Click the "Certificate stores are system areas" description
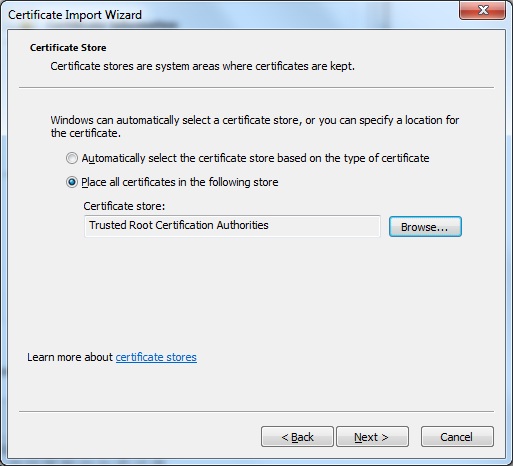 (x=202, y=66)
